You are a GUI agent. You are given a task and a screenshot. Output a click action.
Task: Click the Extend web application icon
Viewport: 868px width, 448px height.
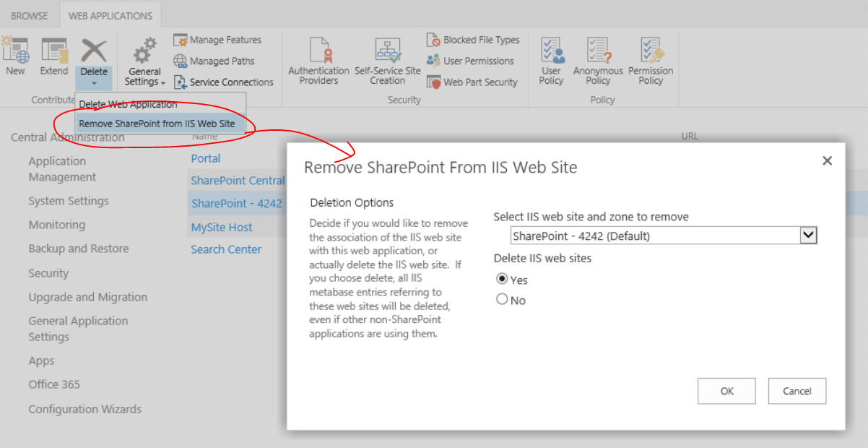54,51
